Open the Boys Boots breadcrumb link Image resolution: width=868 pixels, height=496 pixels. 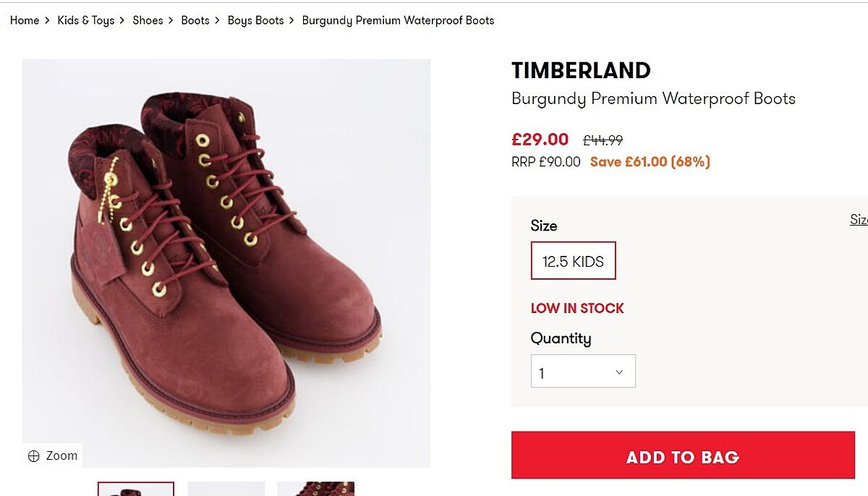(x=255, y=20)
